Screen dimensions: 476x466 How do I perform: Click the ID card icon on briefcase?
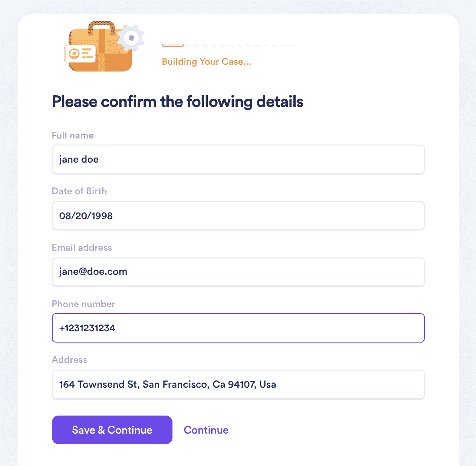pyautogui.click(x=80, y=54)
